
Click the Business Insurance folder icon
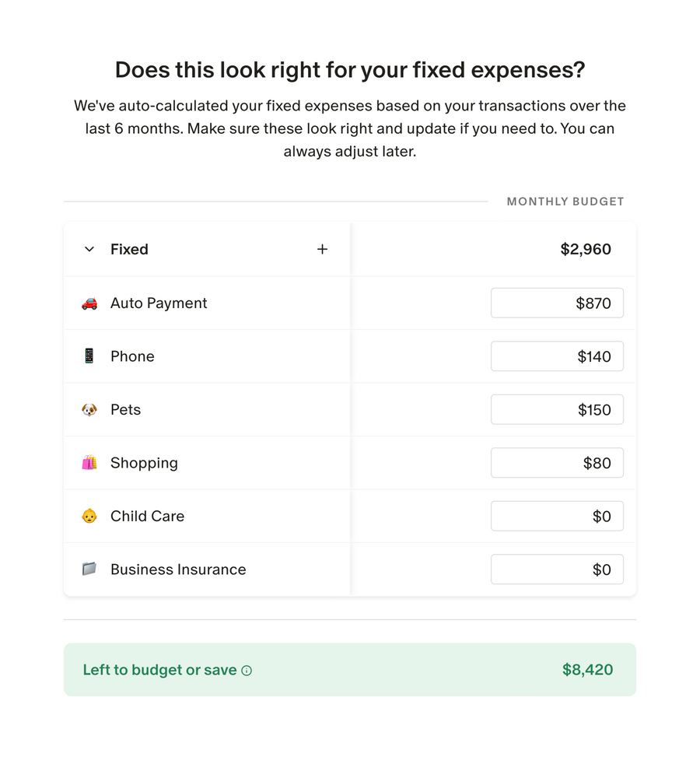click(89, 569)
